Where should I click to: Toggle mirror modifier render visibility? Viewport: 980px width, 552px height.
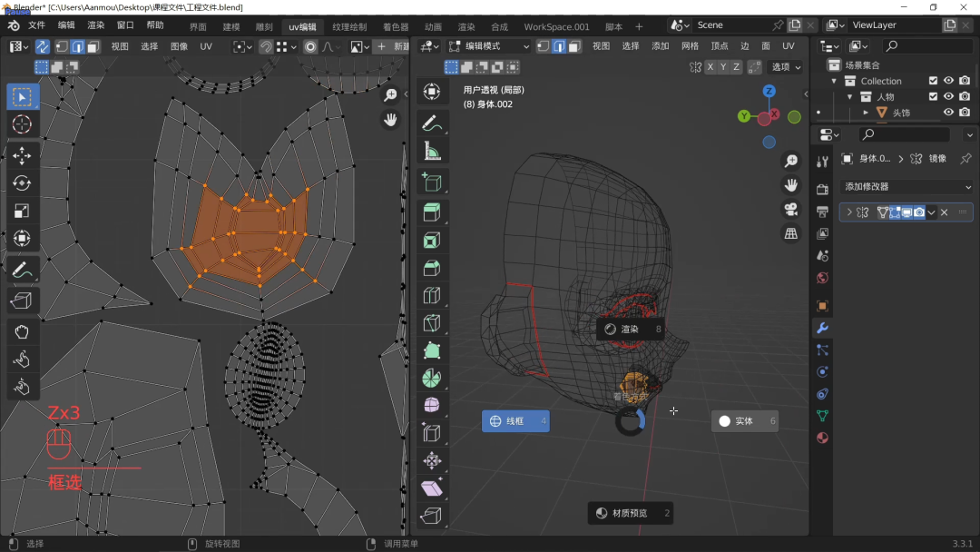pos(919,212)
